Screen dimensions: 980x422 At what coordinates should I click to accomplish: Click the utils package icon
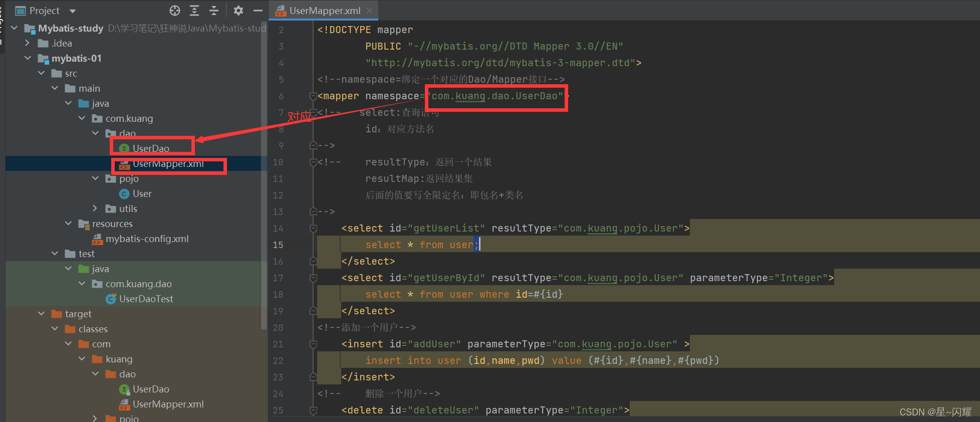click(111, 208)
